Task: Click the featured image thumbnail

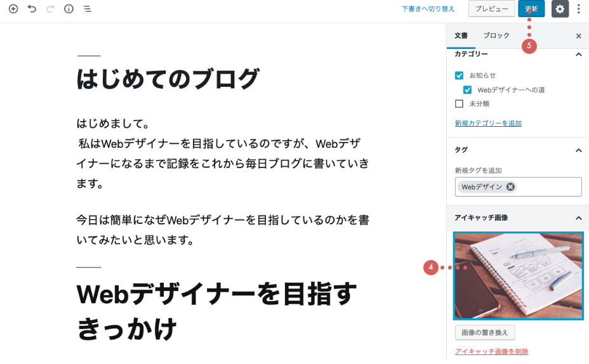Action: [x=519, y=276]
